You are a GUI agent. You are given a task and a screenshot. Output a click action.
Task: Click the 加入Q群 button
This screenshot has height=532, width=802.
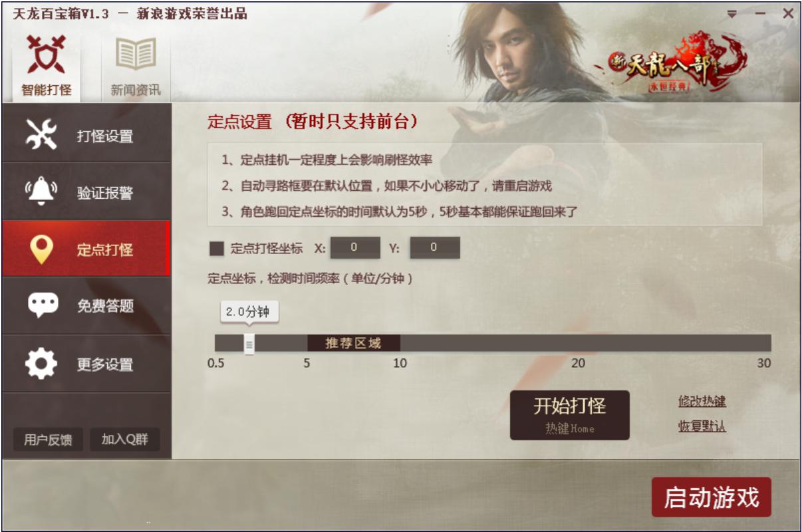(x=125, y=440)
